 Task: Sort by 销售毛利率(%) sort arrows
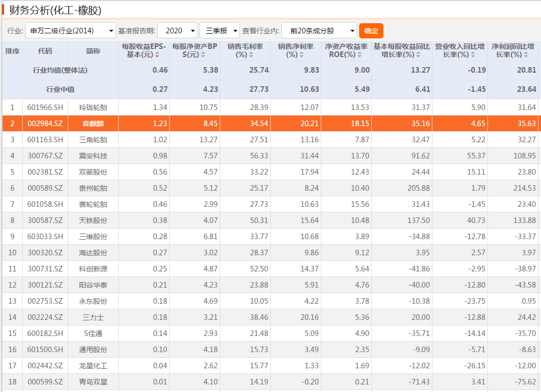pyautogui.click(x=251, y=55)
